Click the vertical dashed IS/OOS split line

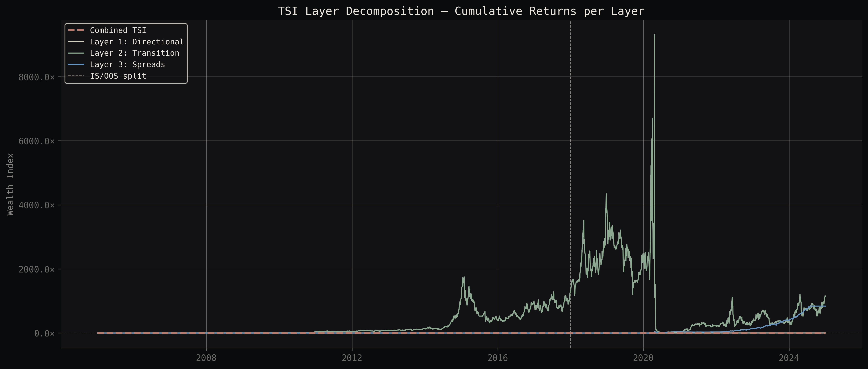(570, 184)
